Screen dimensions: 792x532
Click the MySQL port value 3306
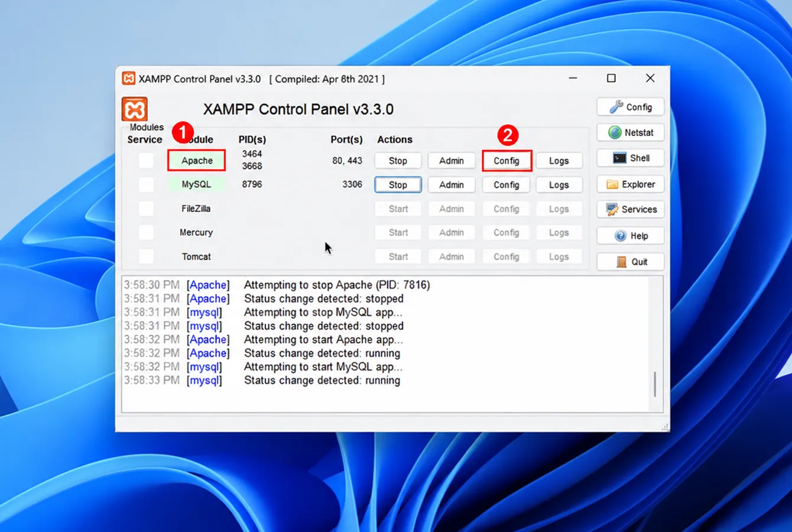pos(352,184)
